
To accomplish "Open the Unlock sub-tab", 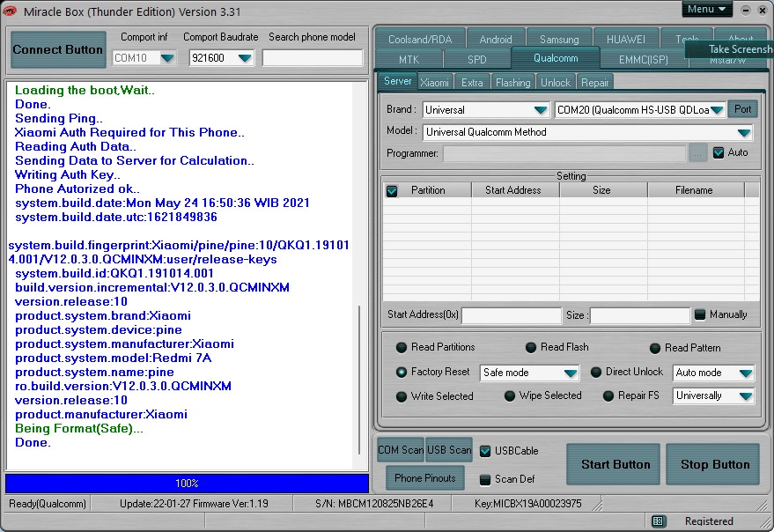I will (x=556, y=82).
